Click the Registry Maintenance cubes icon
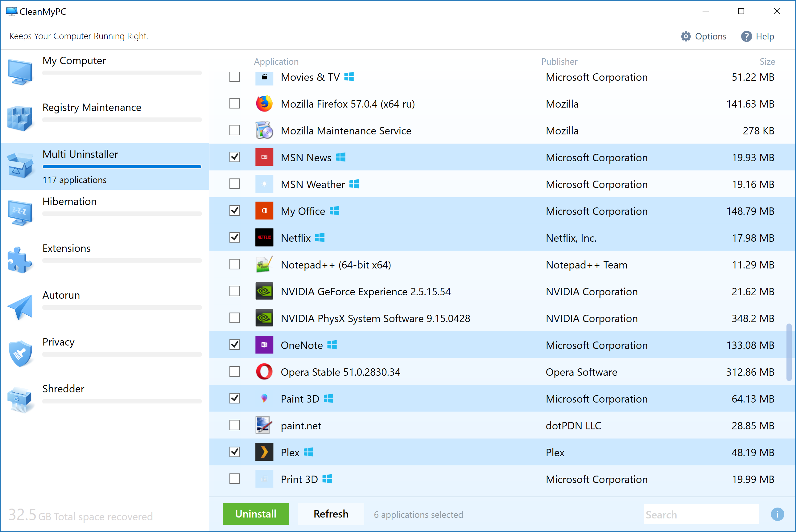 [x=20, y=118]
